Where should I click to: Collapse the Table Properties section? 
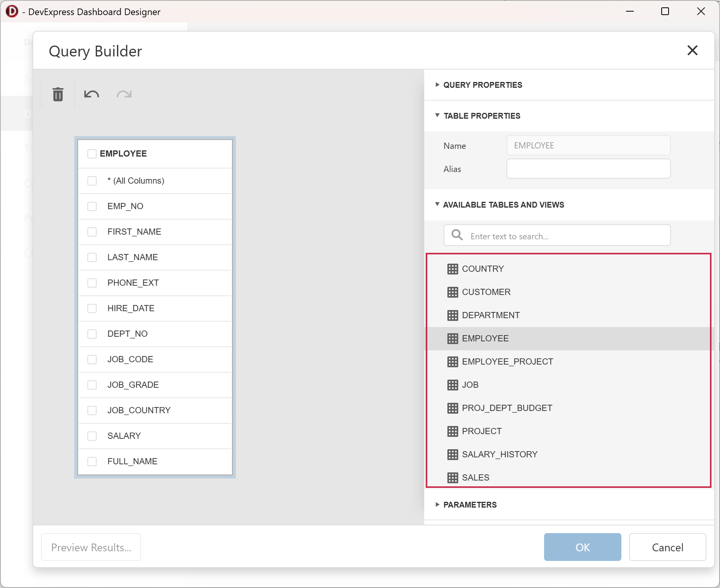click(437, 116)
